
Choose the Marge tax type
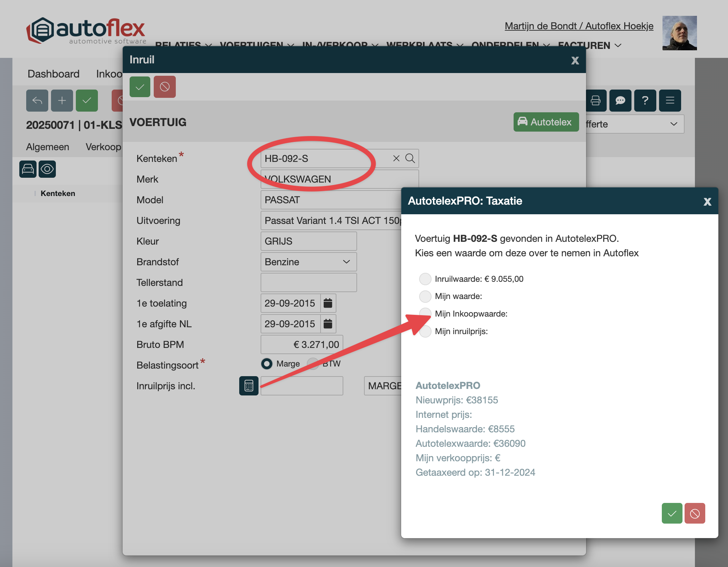point(267,363)
